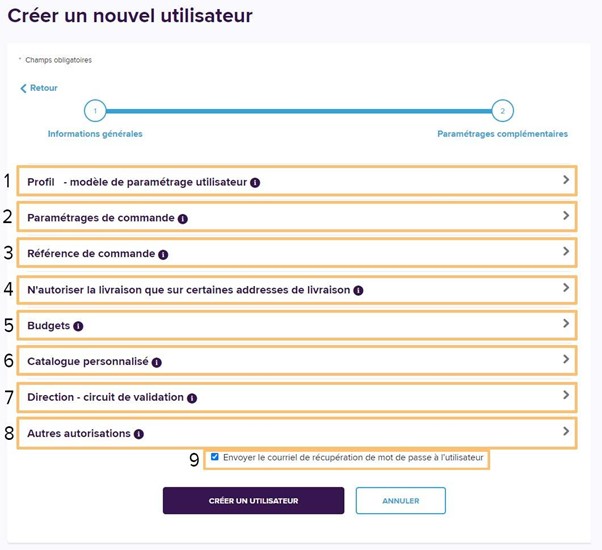This screenshot has width=602, height=550.
Task: Click info icon beside Direction circuit de validation
Action: [192, 398]
